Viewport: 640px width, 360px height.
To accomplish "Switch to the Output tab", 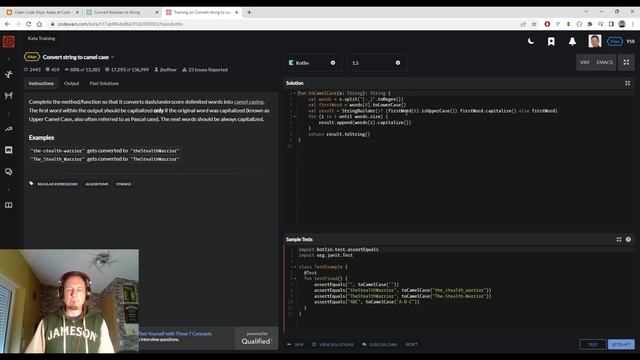I will click(x=71, y=83).
